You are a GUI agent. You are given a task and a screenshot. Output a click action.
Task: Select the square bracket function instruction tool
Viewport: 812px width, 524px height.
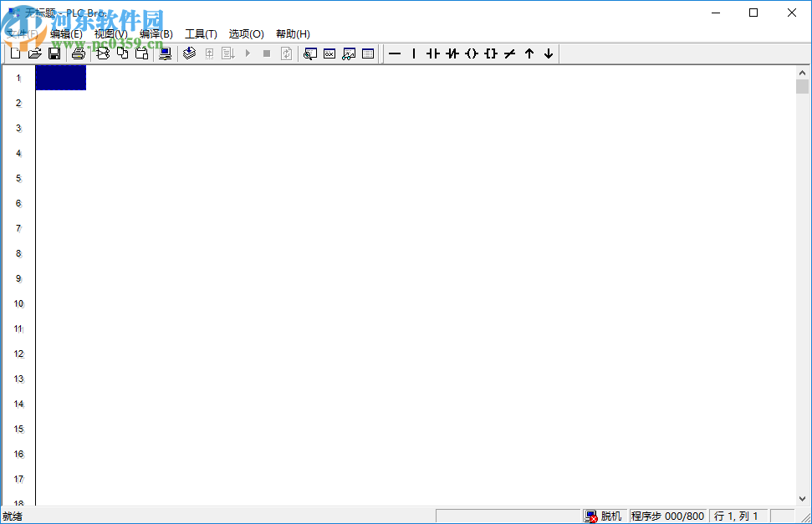491,53
